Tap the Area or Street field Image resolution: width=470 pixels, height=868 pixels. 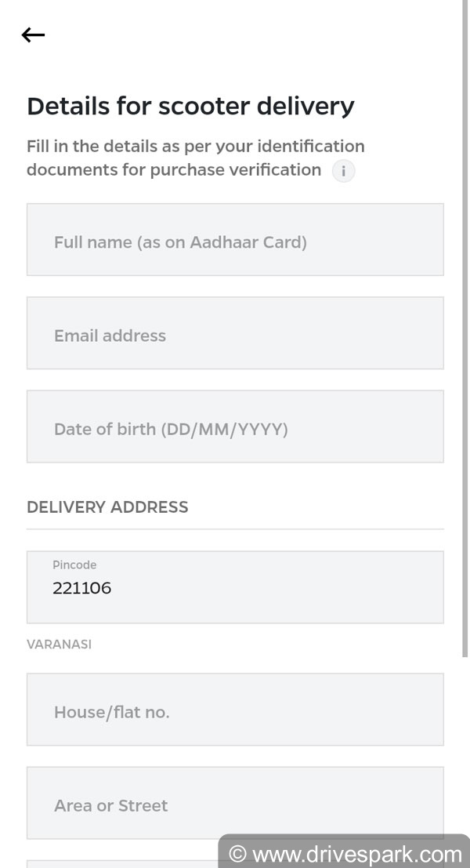tap(235, 804)
